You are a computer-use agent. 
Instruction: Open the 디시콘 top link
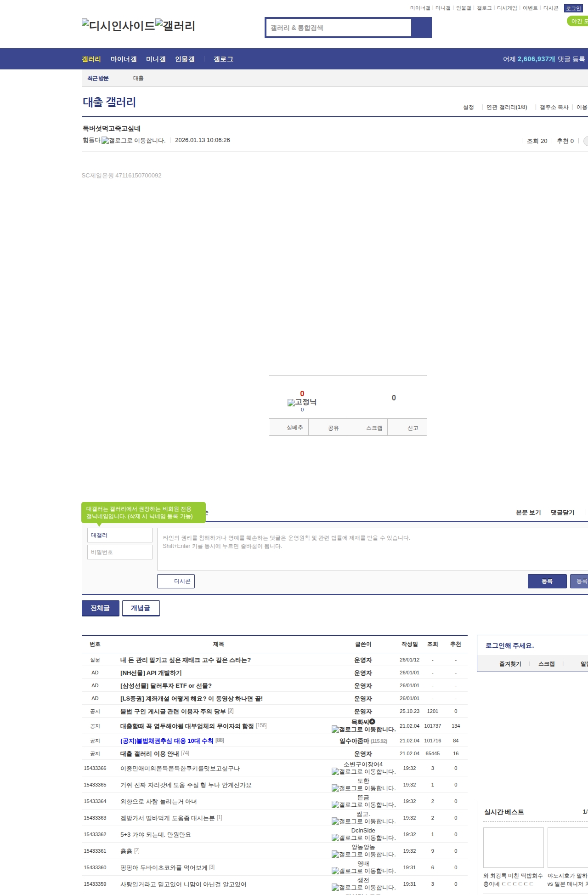[551, 8]
